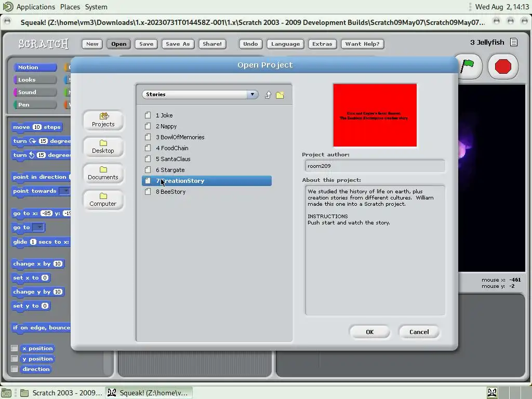This screenshot has width=532, height=399.
Task: Click the Save As button
Action: click(x=178, y=44)
